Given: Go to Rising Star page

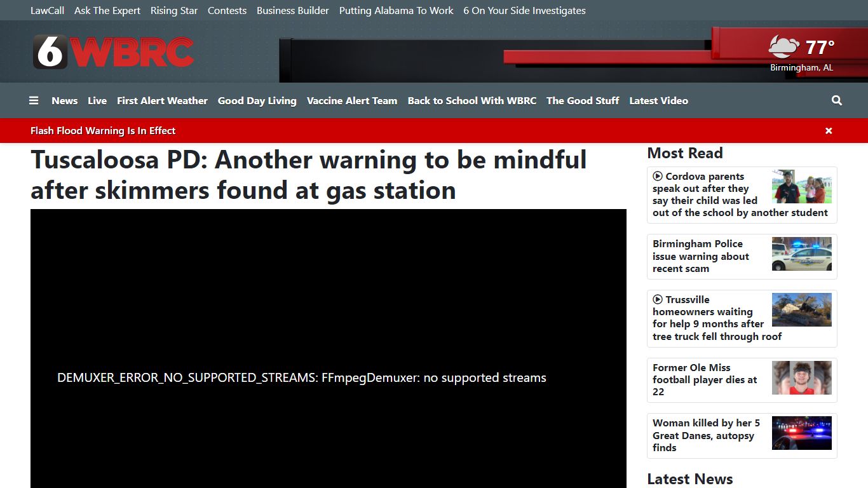Looking at the screenshot, I should pyautogui.click(x=174, y=11).
